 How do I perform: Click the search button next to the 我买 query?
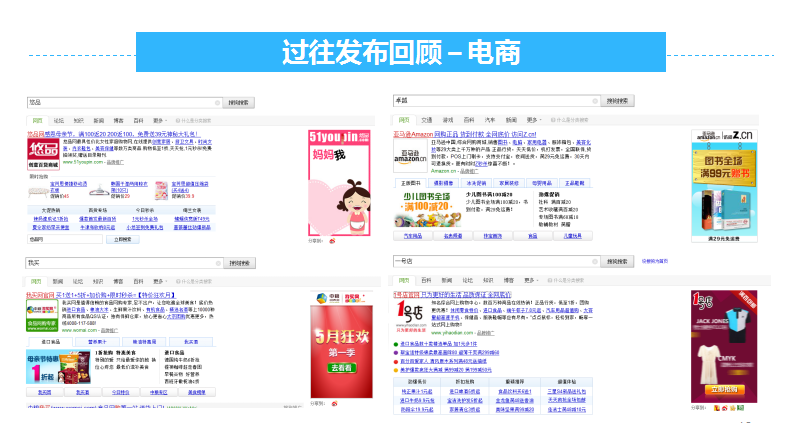(x=239, y=263)
